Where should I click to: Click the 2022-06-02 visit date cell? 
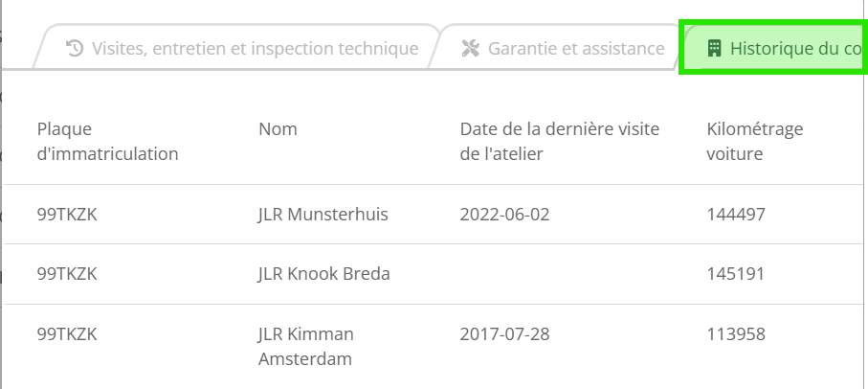coord(505,214)
